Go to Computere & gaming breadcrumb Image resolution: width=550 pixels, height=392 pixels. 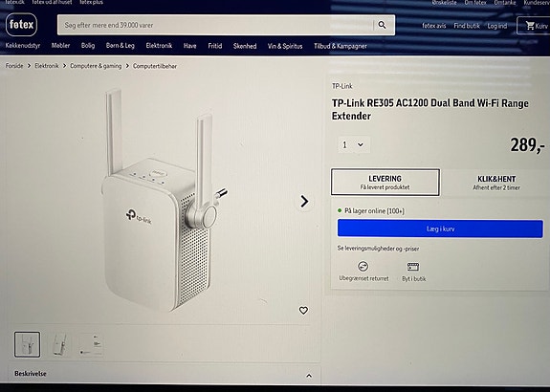[96, 66]
